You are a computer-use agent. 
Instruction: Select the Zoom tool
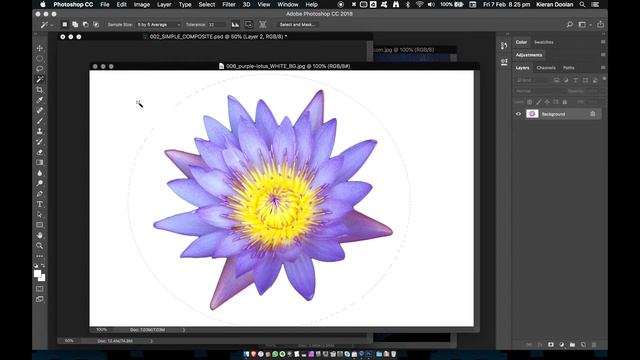[40, 246]
